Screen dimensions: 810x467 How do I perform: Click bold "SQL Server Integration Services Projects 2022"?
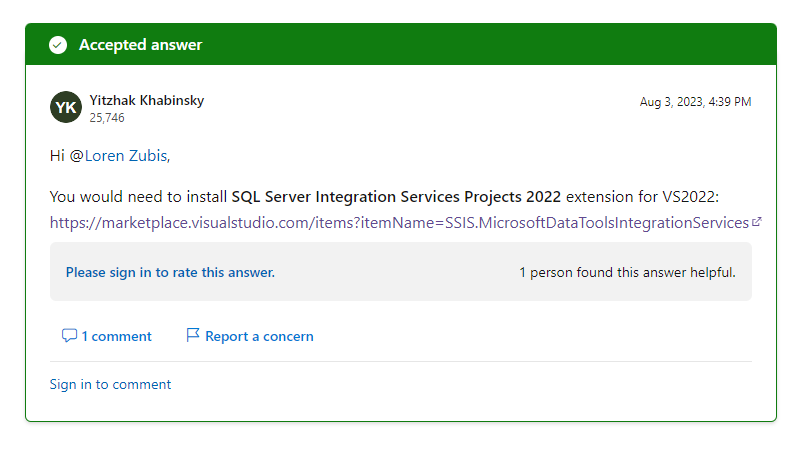tap(396, 197)
